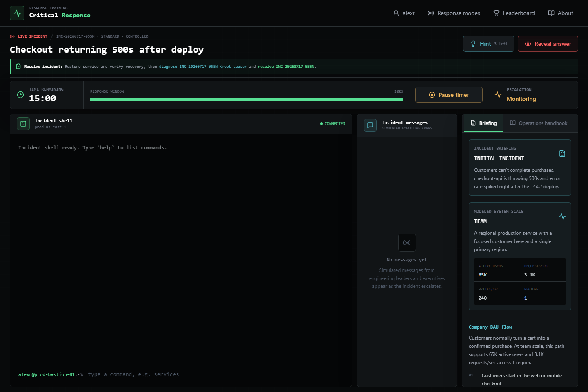Click the Writes/sec 240 stat cell
Image resolution: width=588 pixels, height=392 pixels.
[x=497, y=294]
